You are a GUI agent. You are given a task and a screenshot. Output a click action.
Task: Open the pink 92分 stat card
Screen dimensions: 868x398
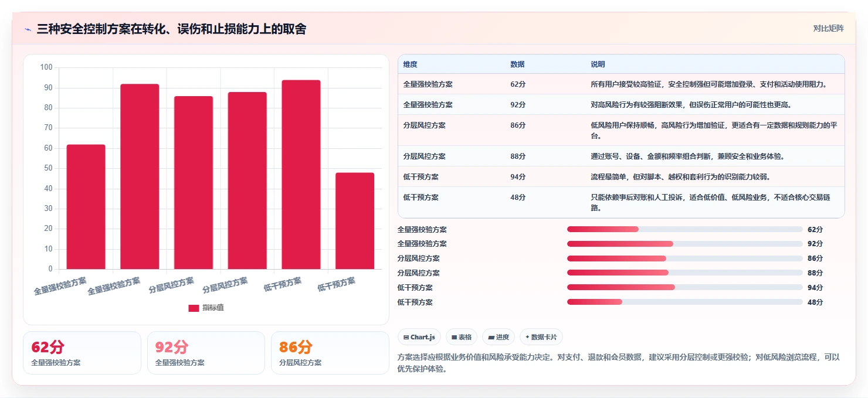click(206, 353)
